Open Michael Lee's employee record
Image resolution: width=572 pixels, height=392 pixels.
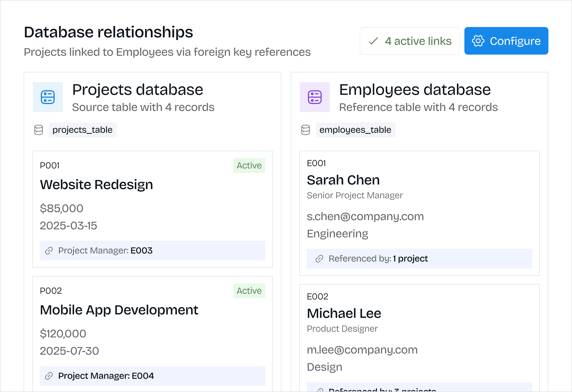(344, 314)
